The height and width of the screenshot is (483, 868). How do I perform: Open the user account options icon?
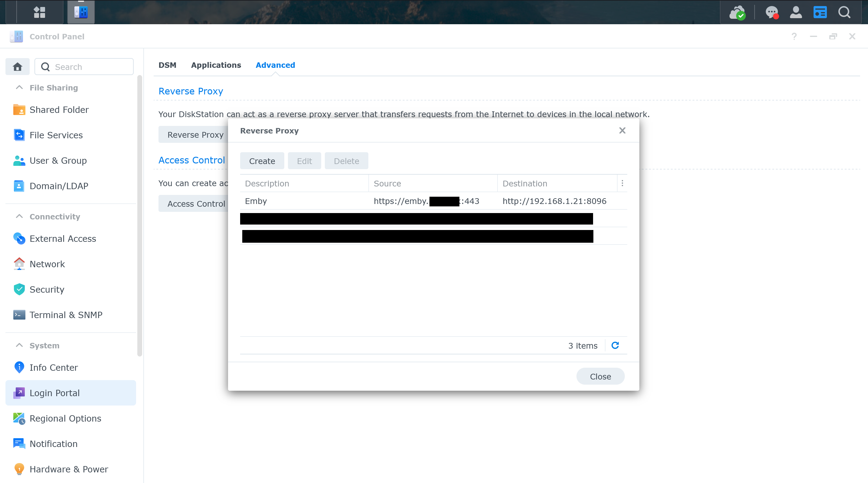point(796,12)
